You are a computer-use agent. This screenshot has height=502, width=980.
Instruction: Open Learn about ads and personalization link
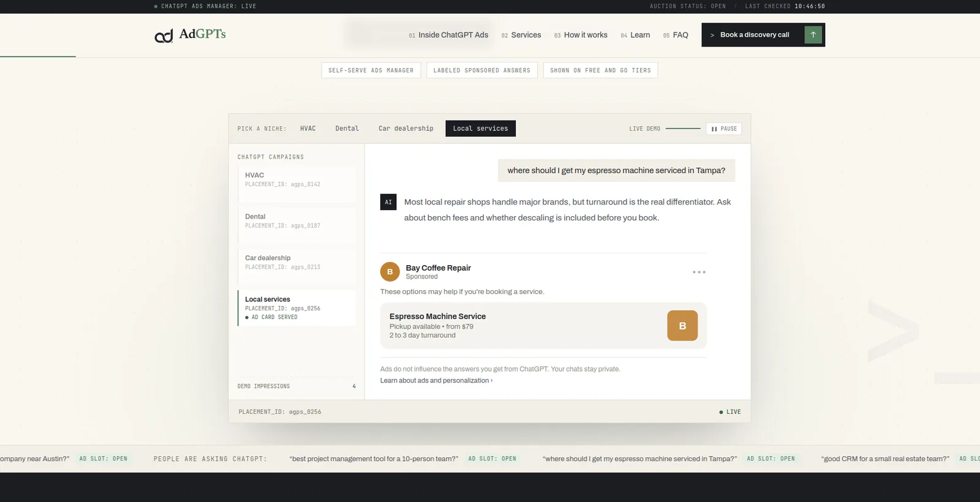point(436,381)
